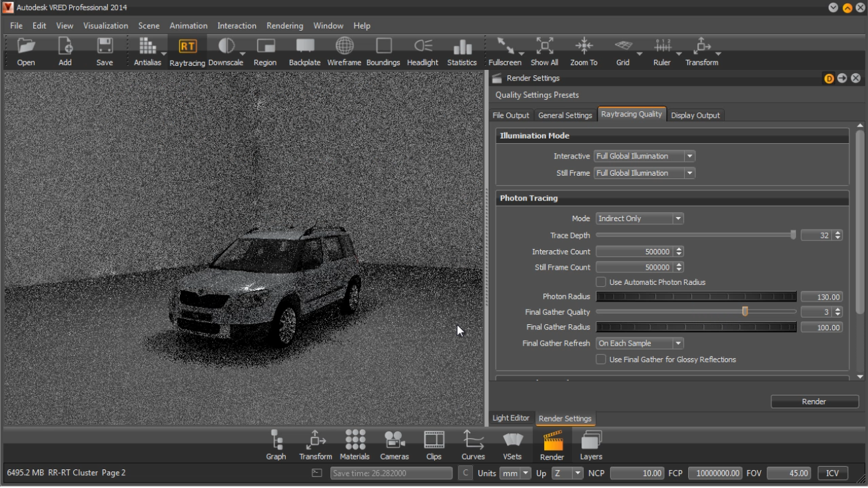This screenshot has height=488, width=868.
Task: Click the C button in the status bar
Action: click(x=466, y=473)
